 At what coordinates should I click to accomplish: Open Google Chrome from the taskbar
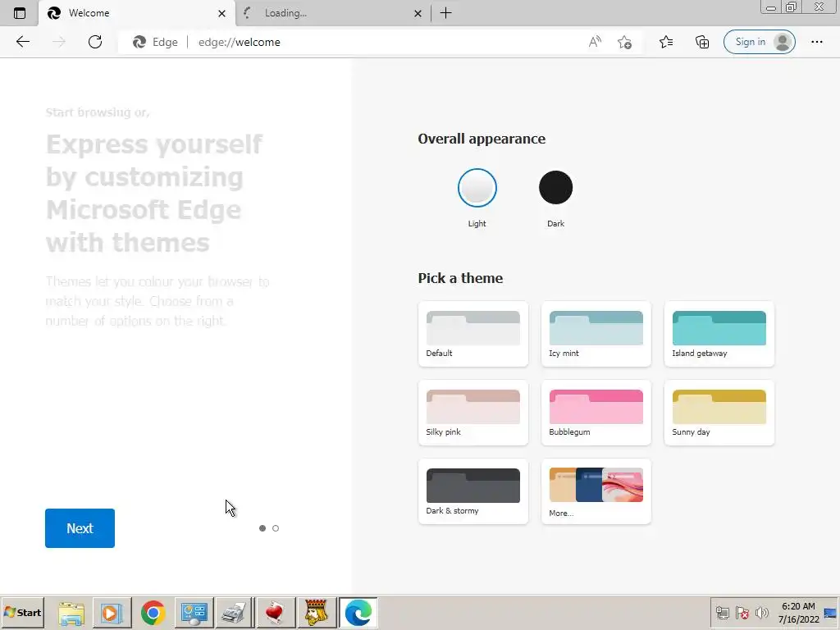pyautogui.click(x=153, y=613)
